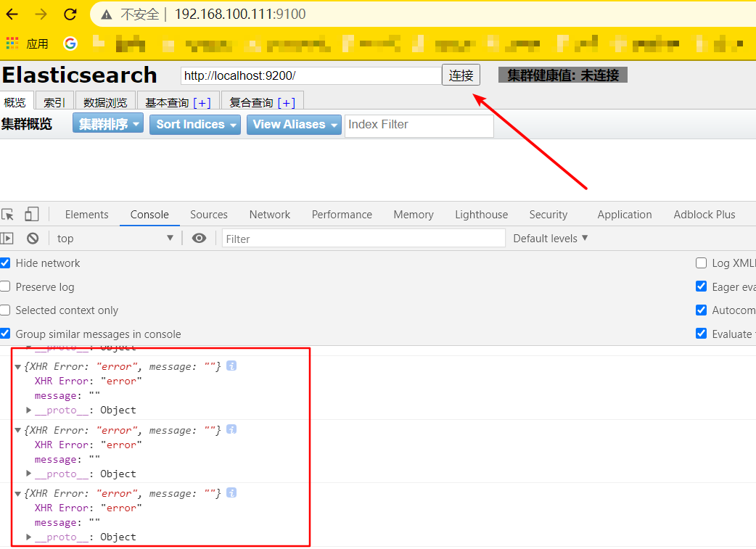756x549 pixels.
Task: Open the Sort Indices dropdown
Action: pos(194,124)
